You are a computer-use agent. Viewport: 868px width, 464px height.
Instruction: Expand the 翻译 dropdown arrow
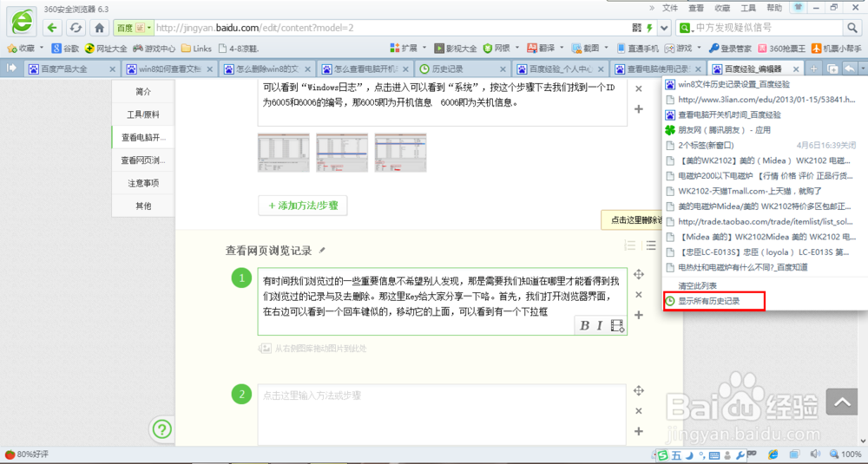coord(562,48)
